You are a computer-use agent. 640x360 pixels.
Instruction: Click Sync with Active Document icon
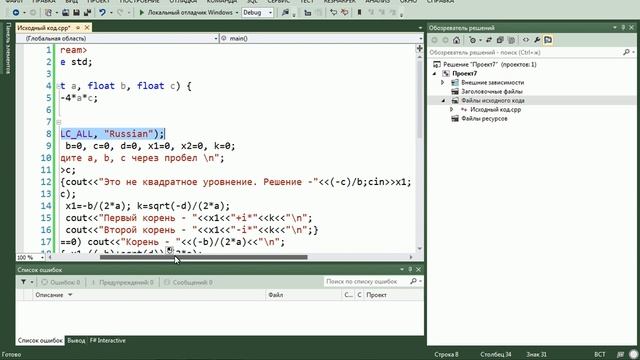pos(489,40)
